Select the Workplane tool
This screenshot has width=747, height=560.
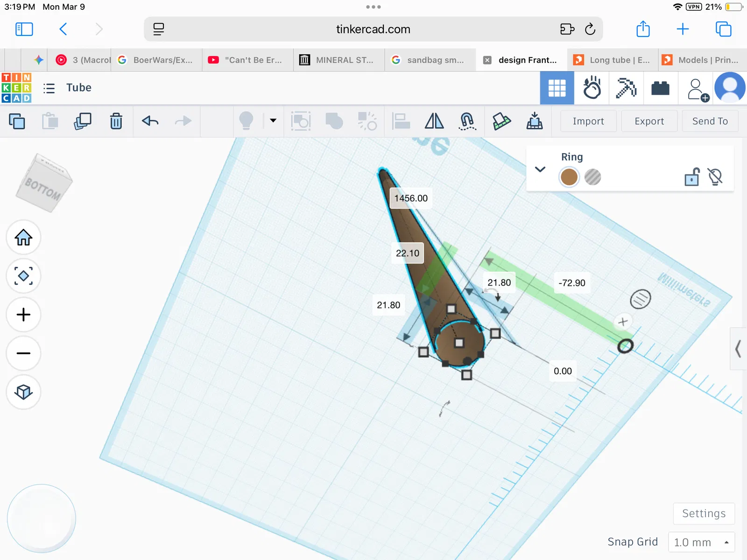[501, 121]
